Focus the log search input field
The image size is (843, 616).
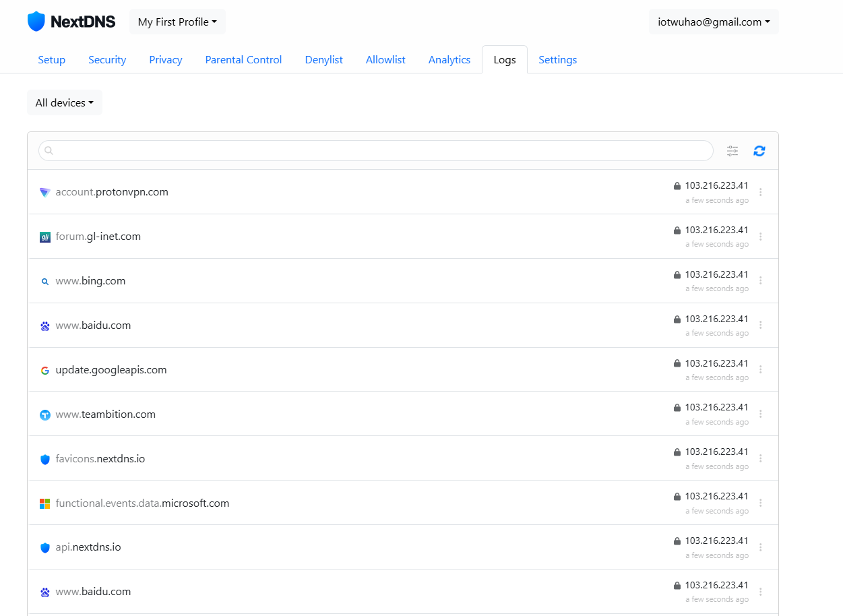(x=376, y=151)
